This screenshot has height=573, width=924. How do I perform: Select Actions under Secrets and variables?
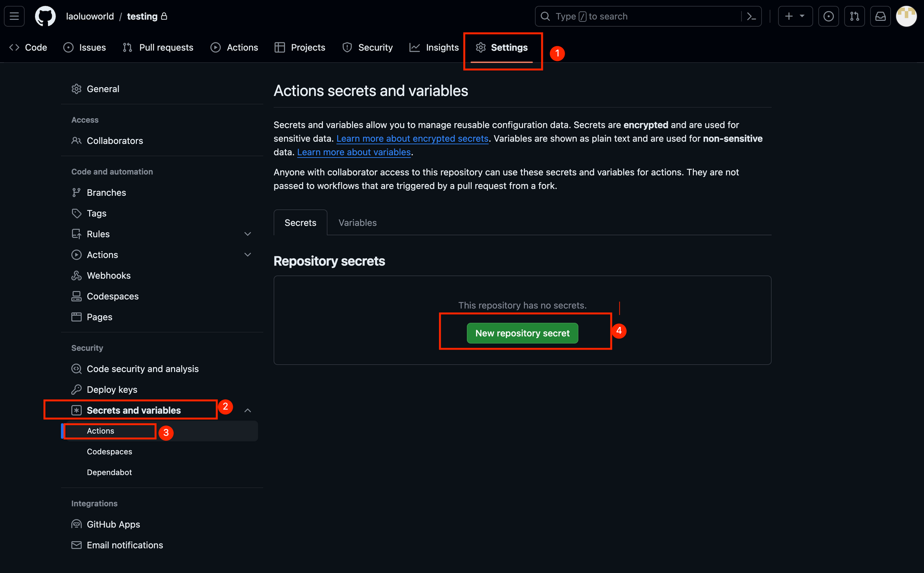click(100, 430)
